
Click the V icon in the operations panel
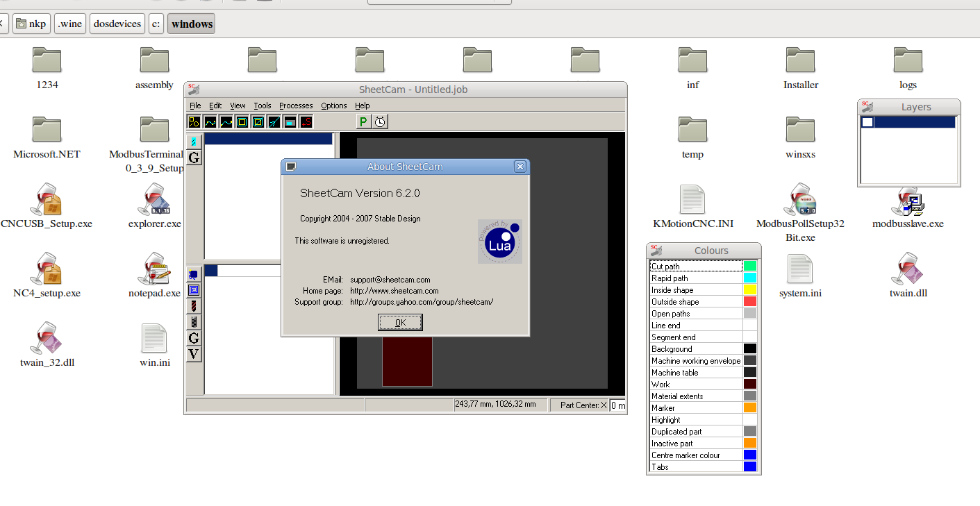click(194, 354)
